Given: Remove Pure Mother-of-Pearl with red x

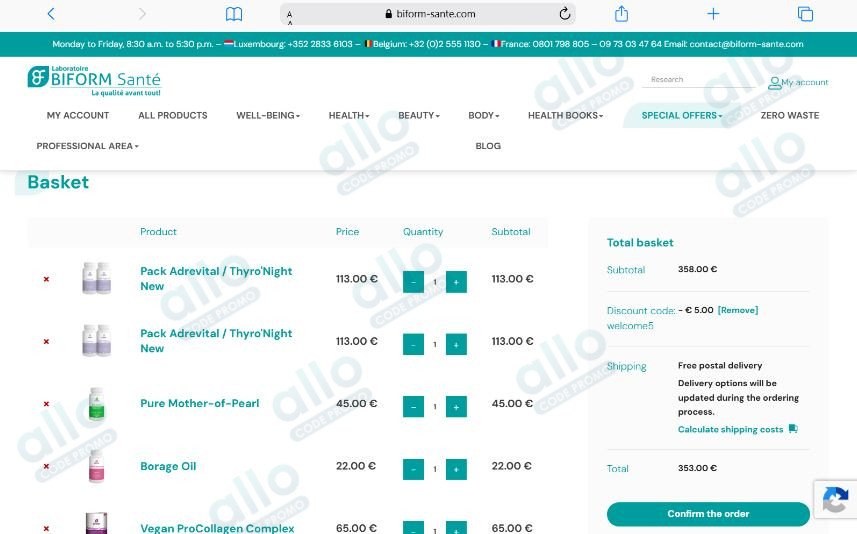Looking at the screenshot, I should [46, 404].
